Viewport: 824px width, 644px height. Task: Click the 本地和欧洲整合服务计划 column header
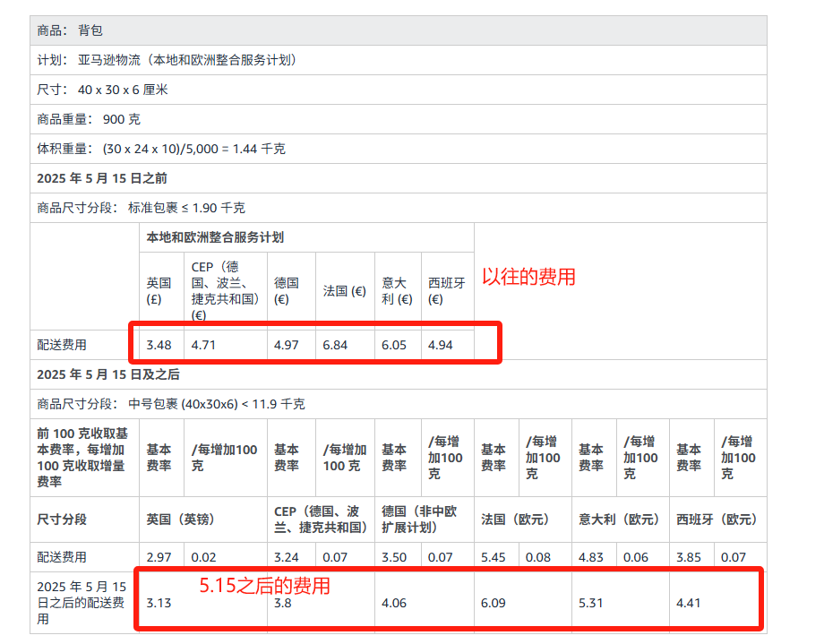coord(215,237)
